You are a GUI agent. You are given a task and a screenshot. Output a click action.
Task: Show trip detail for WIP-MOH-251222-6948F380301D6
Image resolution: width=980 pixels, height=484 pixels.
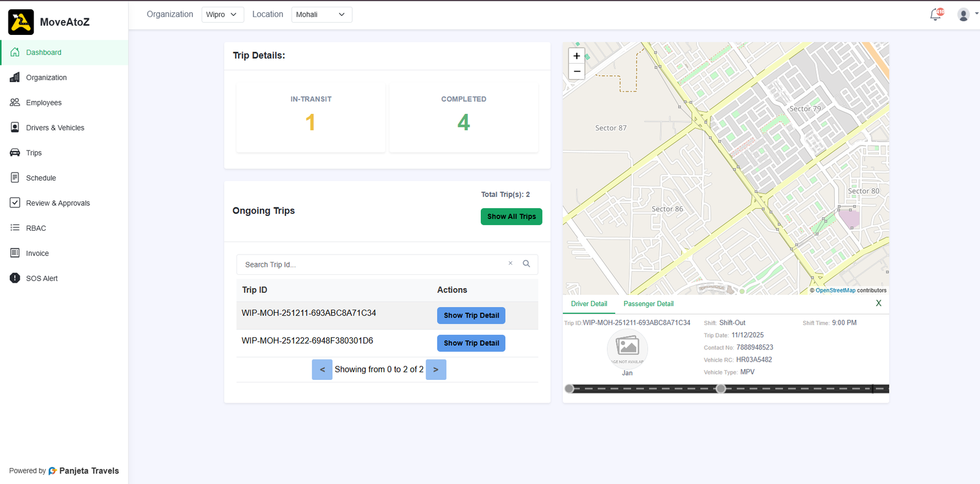[x=470, y=343]
